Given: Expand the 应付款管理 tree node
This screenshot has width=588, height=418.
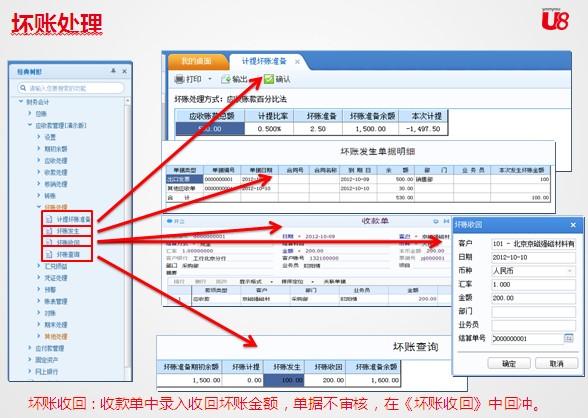Looking at the screenshot, I should coord(30,348).
